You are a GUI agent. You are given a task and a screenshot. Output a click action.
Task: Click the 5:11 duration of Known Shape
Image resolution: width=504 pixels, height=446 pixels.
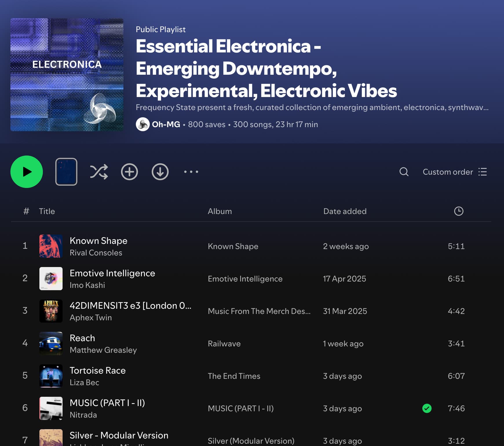tap(456, 246)
